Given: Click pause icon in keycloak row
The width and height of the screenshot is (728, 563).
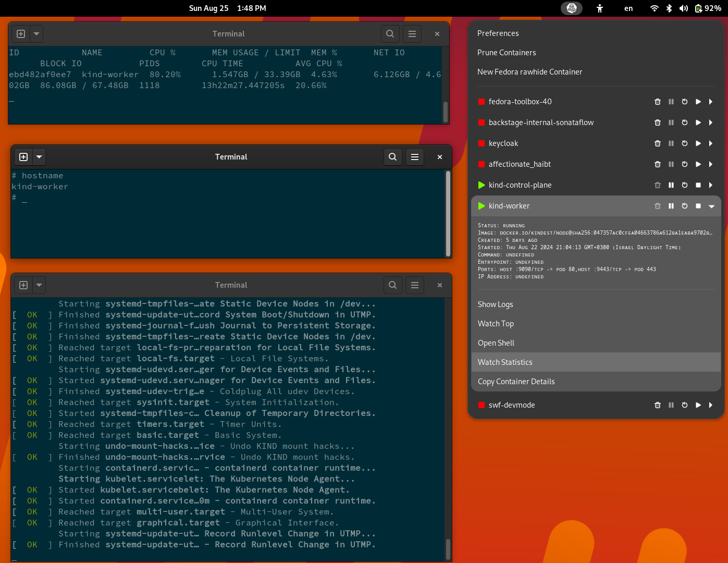Looking at the screenshot, I should pos(671,143).
